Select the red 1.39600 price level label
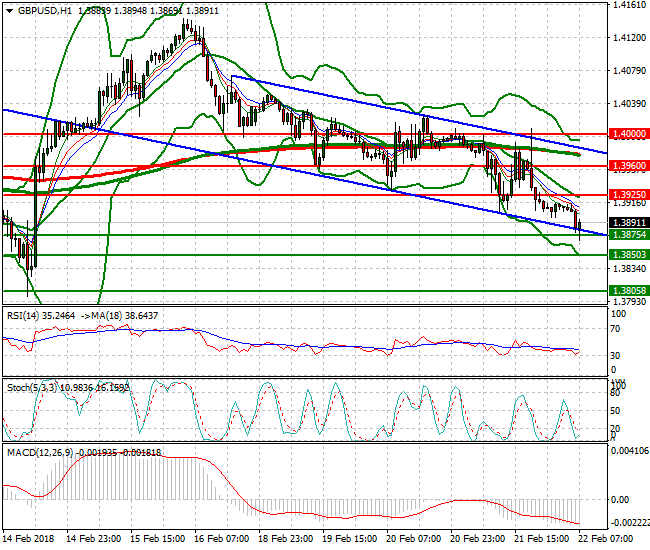650x550 pixels. coord(629,166)
